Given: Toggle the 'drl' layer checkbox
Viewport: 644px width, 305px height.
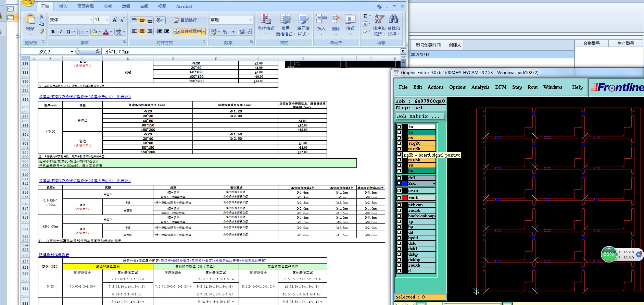Looking at the screenshot, I should (399, 178).
